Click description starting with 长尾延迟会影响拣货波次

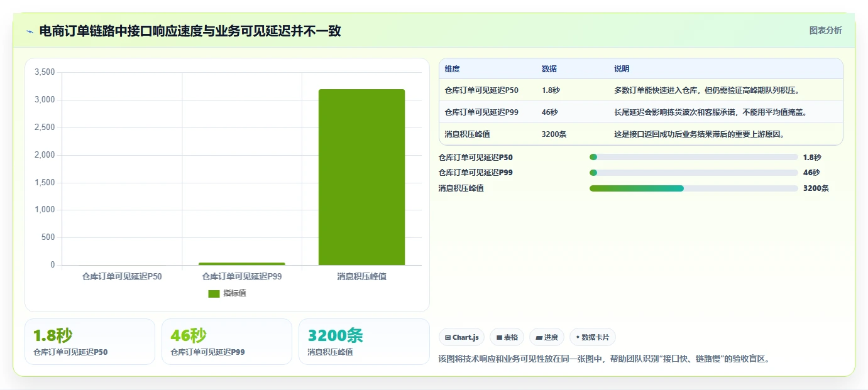710,112
